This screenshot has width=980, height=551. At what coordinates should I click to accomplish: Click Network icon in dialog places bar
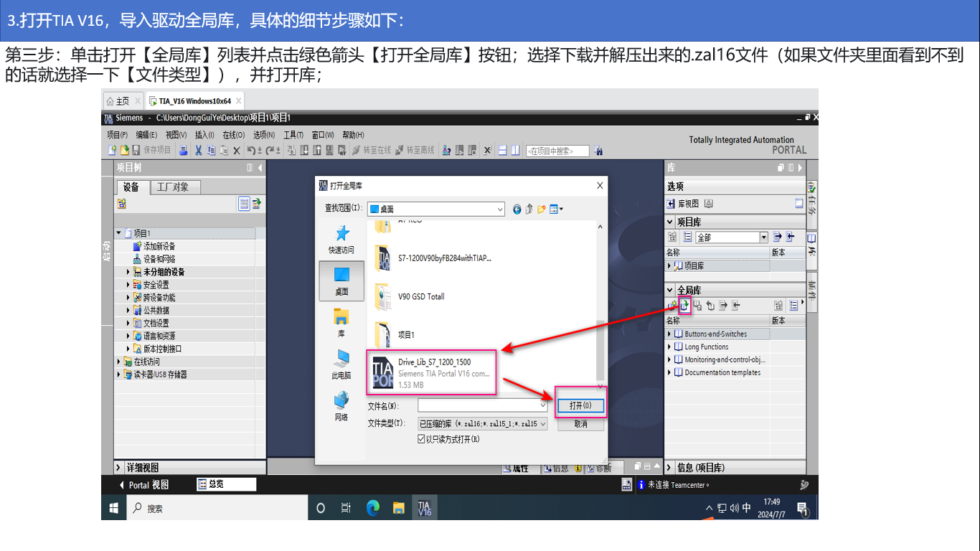click(x=341, y=406)
